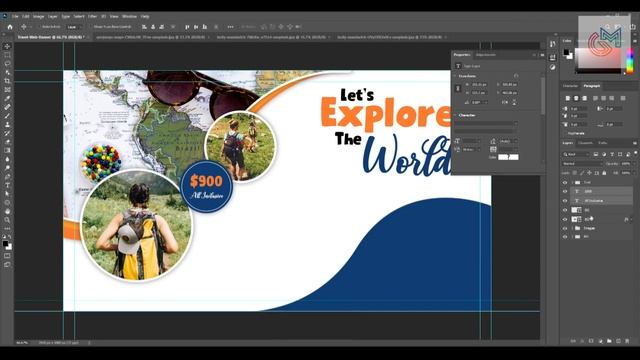Image resolution: width=640 pixels, height=360 pixels.
Task: Filter layers by type layers icon
Action: click(612, 154)
